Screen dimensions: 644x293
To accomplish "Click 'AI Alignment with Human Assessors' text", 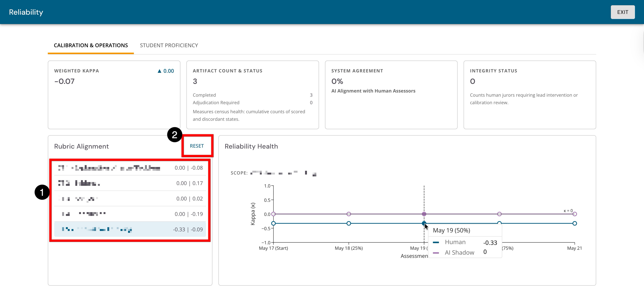I will 373,91.
